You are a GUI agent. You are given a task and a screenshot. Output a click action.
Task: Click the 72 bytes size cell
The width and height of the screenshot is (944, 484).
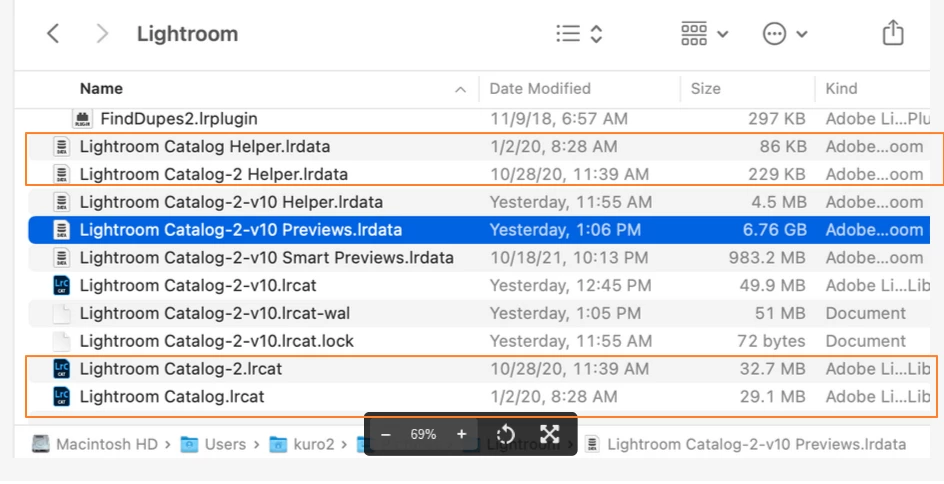coord(771,341)
